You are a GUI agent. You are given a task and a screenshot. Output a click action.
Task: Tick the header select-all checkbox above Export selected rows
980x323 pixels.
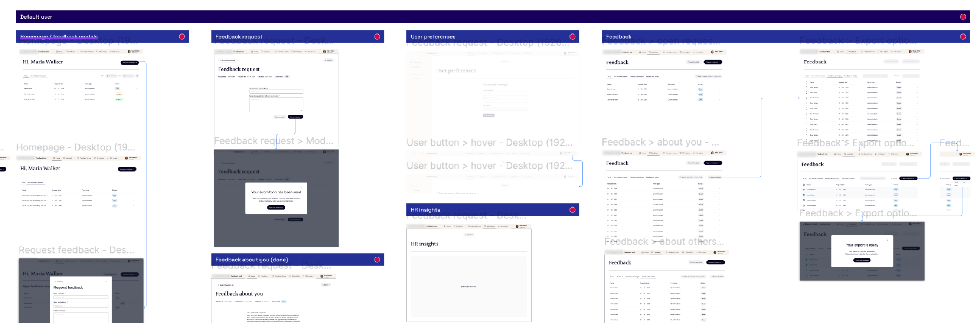tap(804, 185)
